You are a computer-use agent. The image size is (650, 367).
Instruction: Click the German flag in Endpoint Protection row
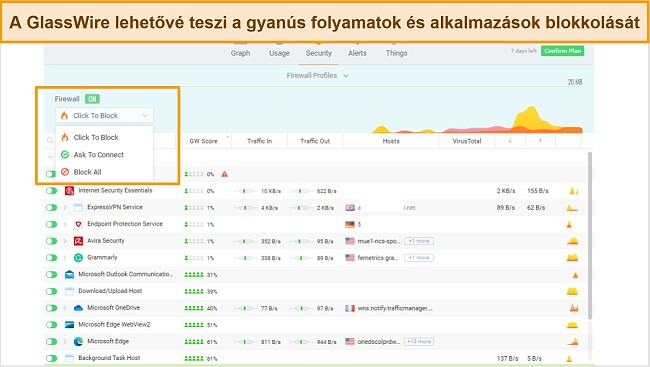click(x=350, y=224)
